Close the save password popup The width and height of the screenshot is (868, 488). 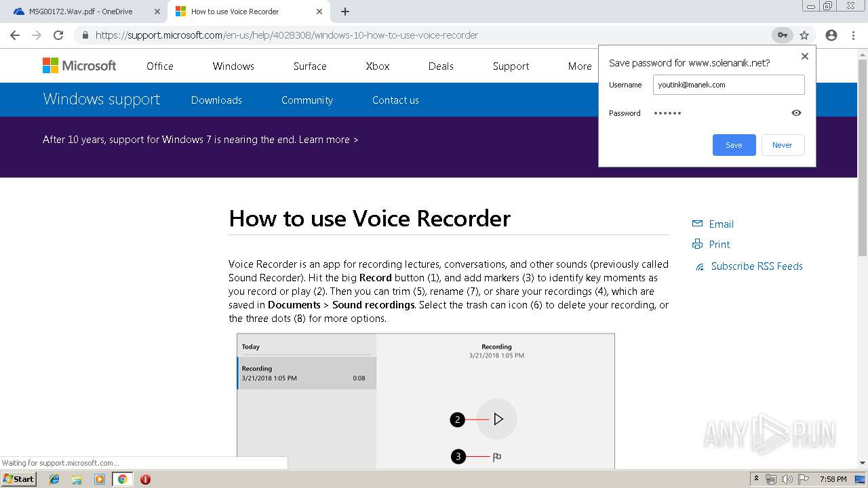[x=805, y=56]
